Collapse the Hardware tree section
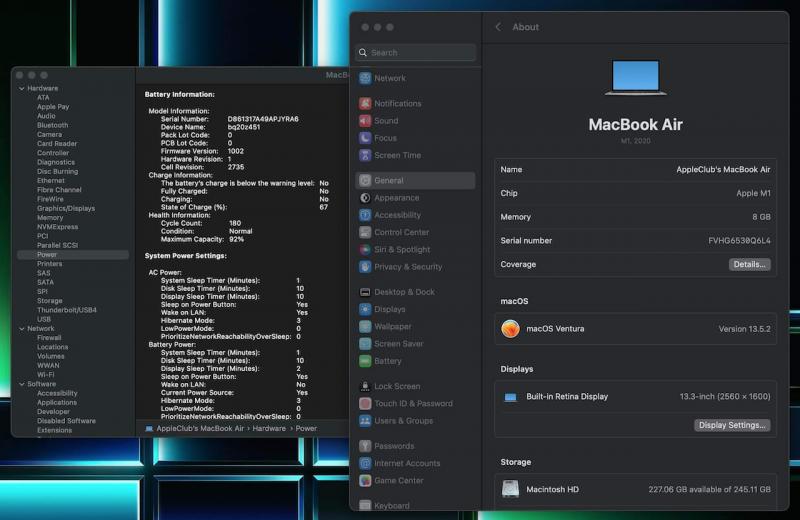Viewport: 800px width, 520px height. [22, 88]
